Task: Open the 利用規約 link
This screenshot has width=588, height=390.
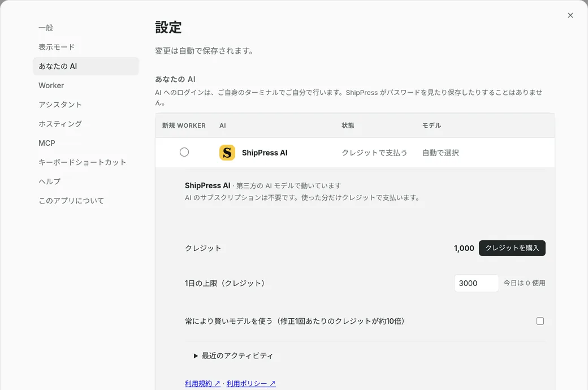Action: (202, 384)
